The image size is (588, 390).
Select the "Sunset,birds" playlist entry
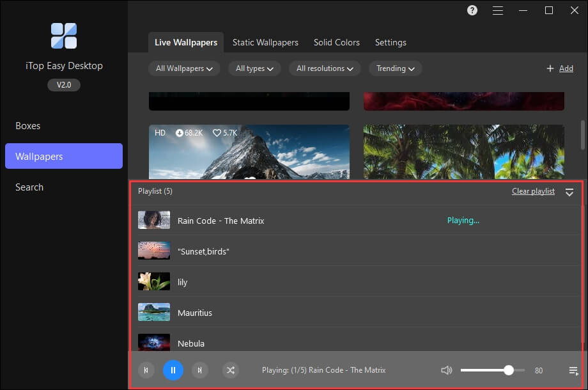click(x=356, y=251)
